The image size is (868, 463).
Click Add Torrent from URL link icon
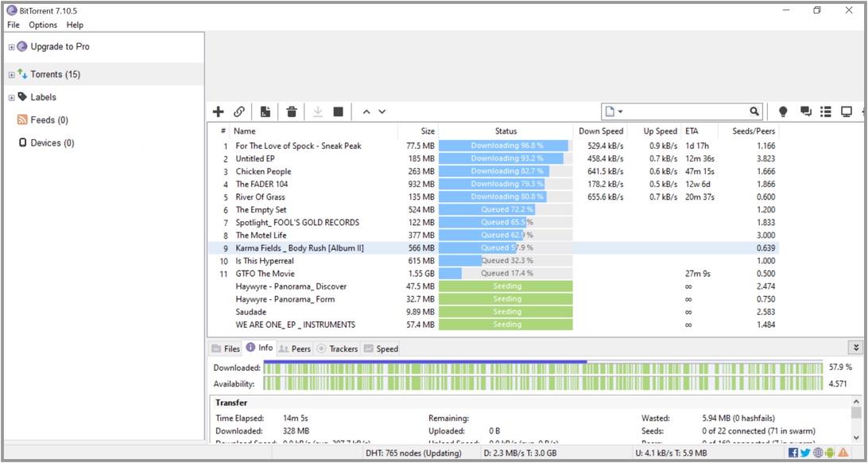click(x=239, y=112)
